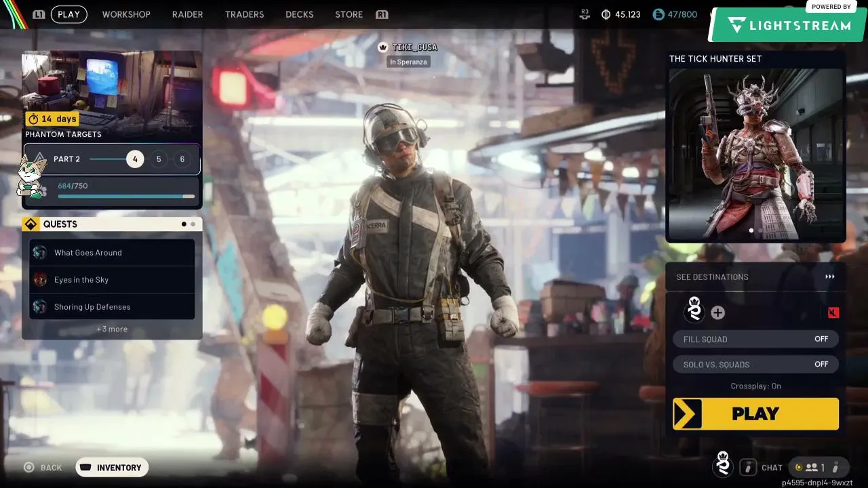Go to the Traders tab

click(x=244, y=14)
